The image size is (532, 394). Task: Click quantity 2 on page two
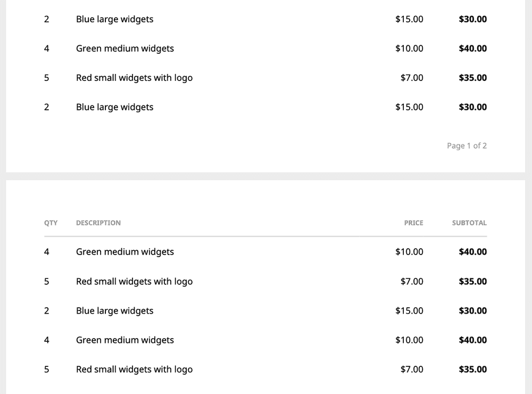pyautogui.click(x=46, y=311)
